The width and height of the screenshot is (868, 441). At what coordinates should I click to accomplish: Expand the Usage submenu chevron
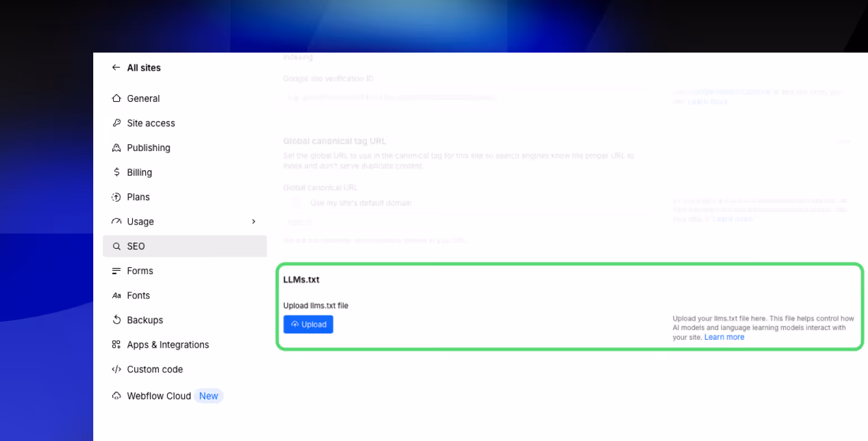(253, 221)
